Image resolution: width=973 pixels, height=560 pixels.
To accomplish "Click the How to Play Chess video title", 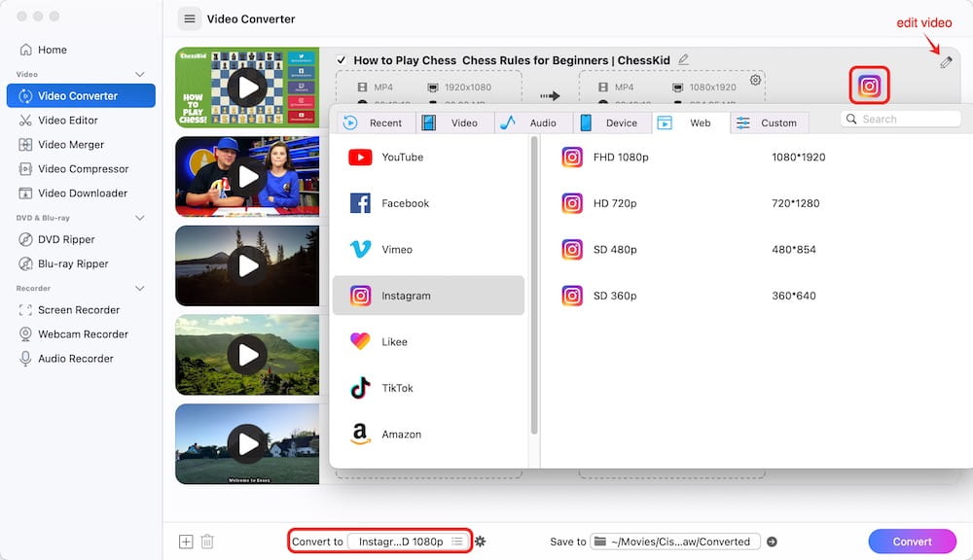I will [x=512, y=60].
